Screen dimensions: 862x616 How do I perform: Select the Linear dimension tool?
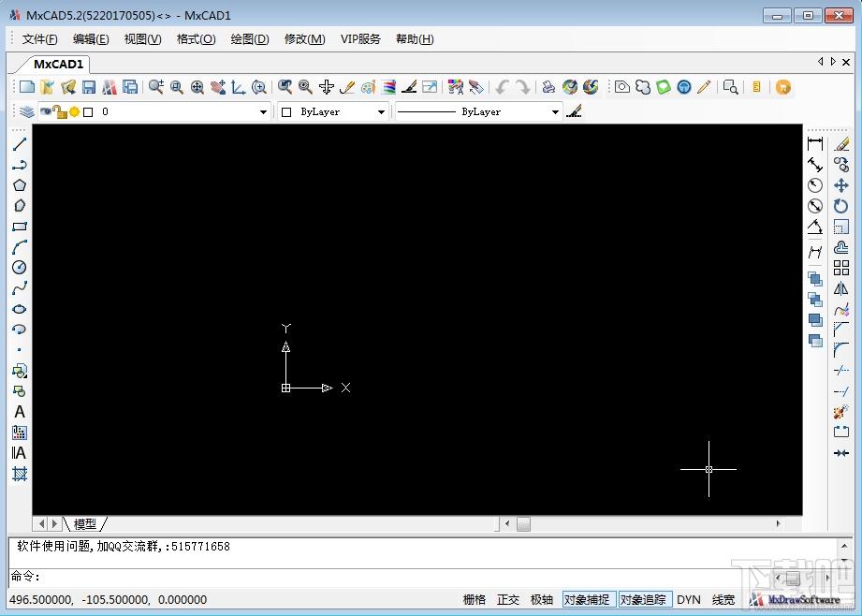[815, 143]
